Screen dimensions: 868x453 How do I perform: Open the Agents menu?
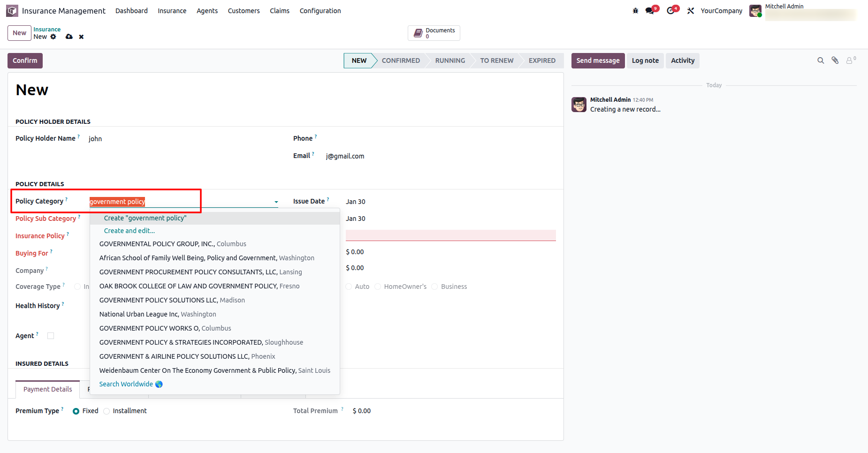(x=207, y=11)
